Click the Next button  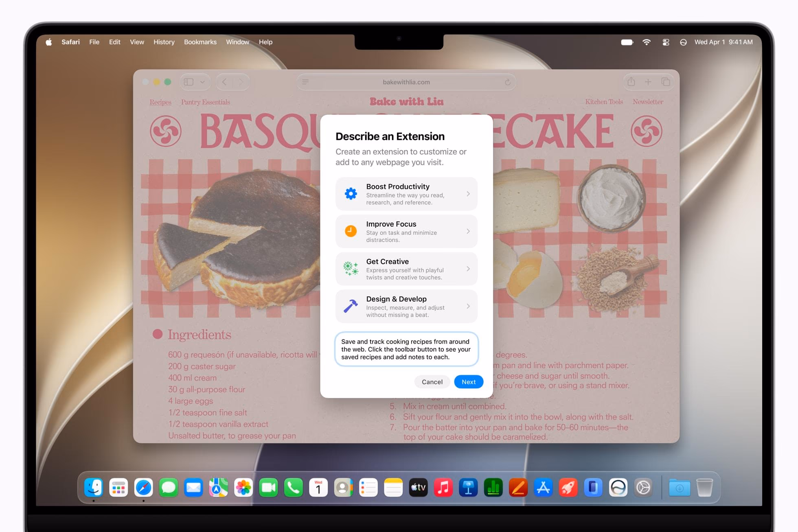click(469, 382)
